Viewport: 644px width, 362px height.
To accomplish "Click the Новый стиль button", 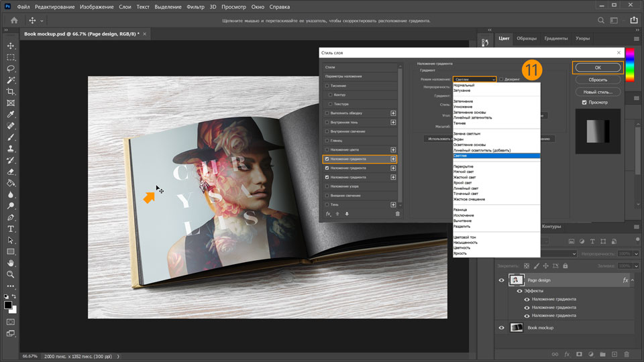I will coord(597,92).
